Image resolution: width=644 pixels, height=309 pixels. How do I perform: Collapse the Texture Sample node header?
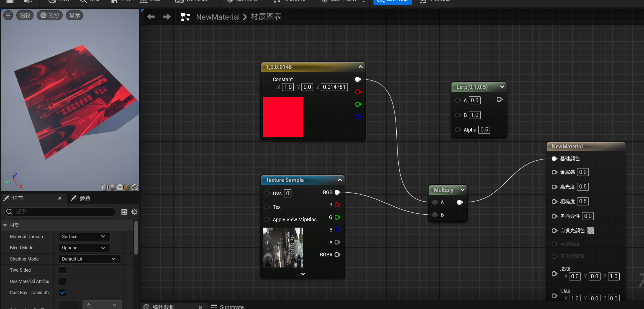pos(340,180)
